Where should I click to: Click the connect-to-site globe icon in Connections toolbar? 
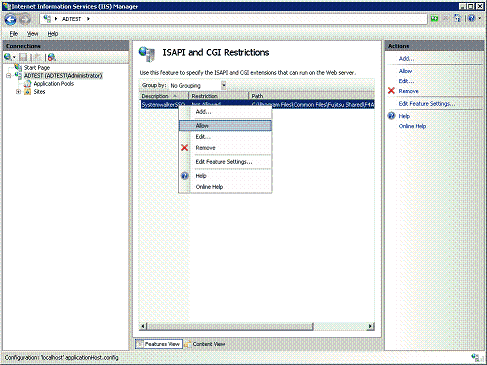coord(51,57)
